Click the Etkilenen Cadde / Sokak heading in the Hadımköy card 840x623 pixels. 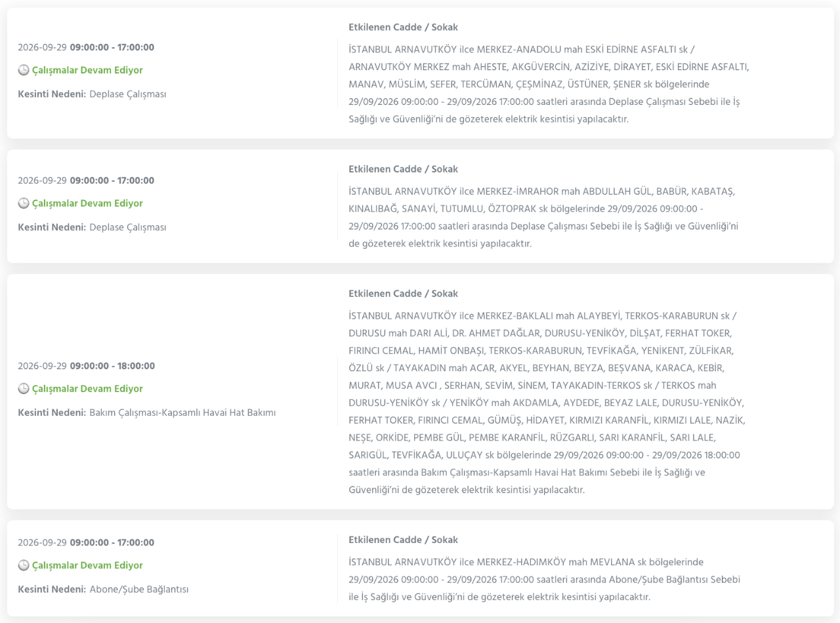[404, 540]
